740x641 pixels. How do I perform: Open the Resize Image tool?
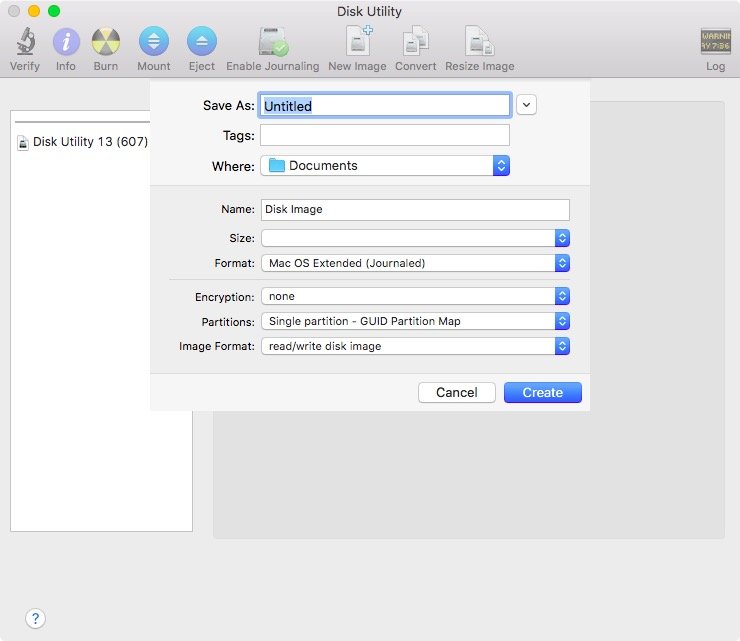pos(479,42)
